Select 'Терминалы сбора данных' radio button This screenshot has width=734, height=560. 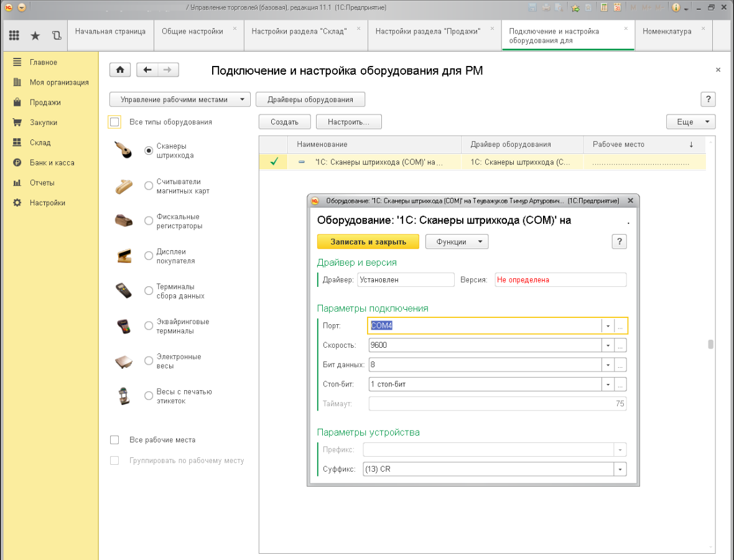pyautogui.click(x=149, y=291)
